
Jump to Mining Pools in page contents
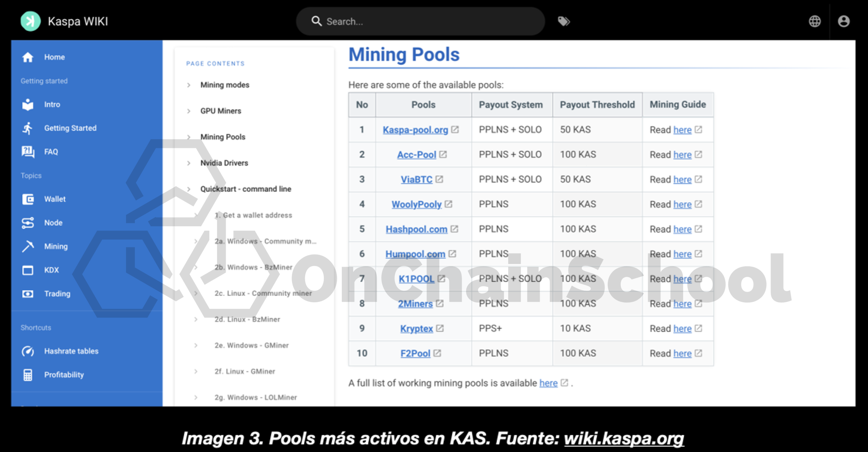point(223,137)
